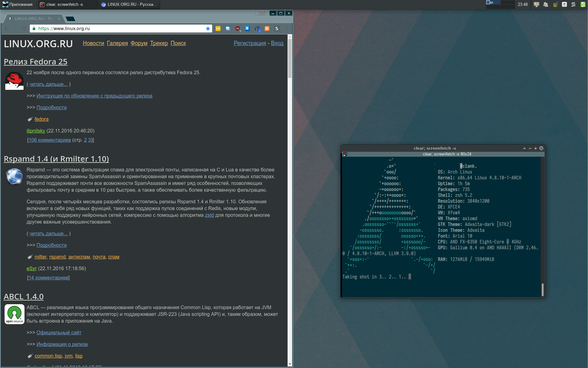Open the yellow three-dots extension icon
588x368 pixels.
(x=218, y=29)
